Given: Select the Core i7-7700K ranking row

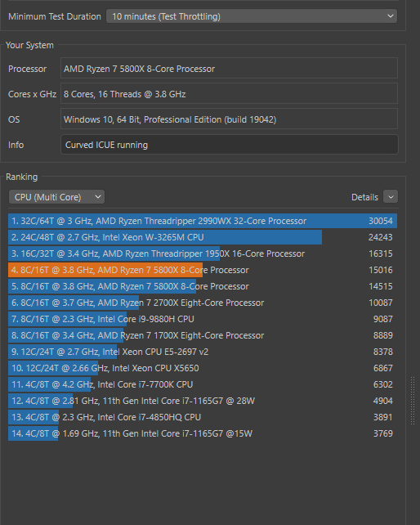Looking at the screenshot, I should click(x=203, y=384).
